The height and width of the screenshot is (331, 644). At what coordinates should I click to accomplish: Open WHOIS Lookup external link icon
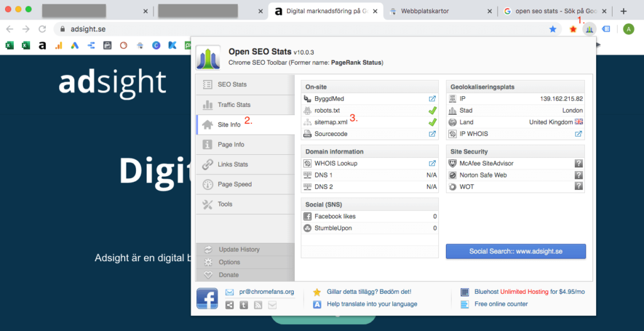tap(432, 163)
